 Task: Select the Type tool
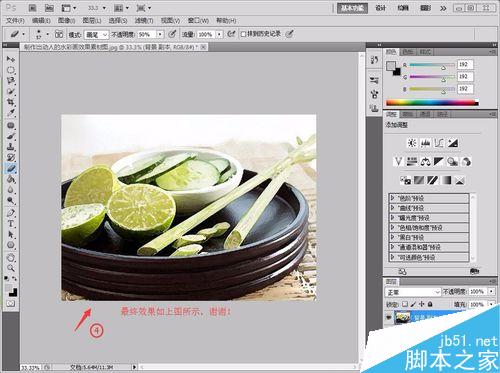[x=11, y=224]
